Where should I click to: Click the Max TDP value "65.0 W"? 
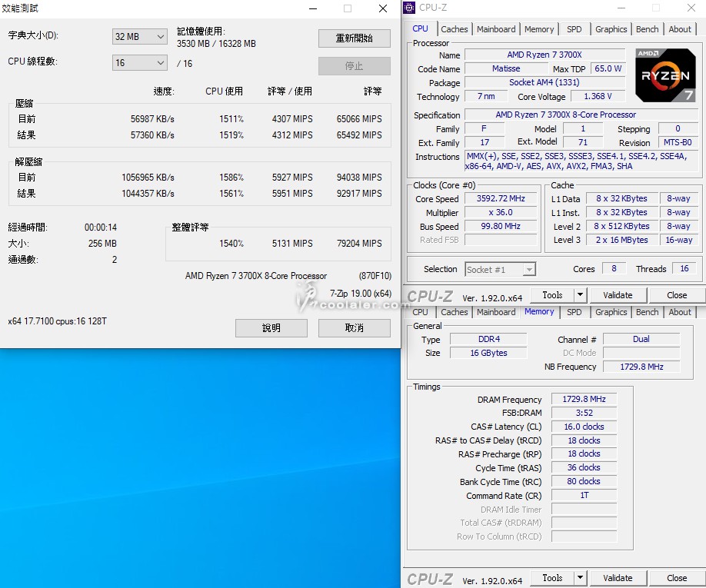pyautogui.click(x=608, y=68)
